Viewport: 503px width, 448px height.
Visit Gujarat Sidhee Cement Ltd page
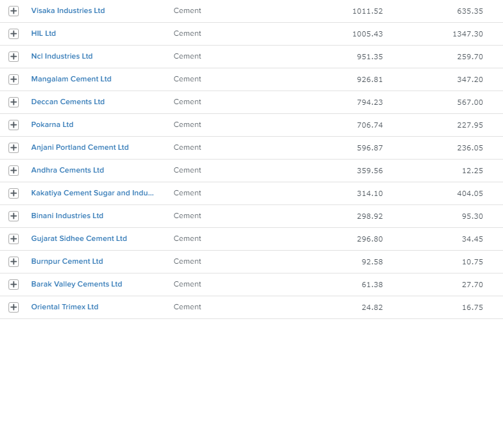point(79,238)
